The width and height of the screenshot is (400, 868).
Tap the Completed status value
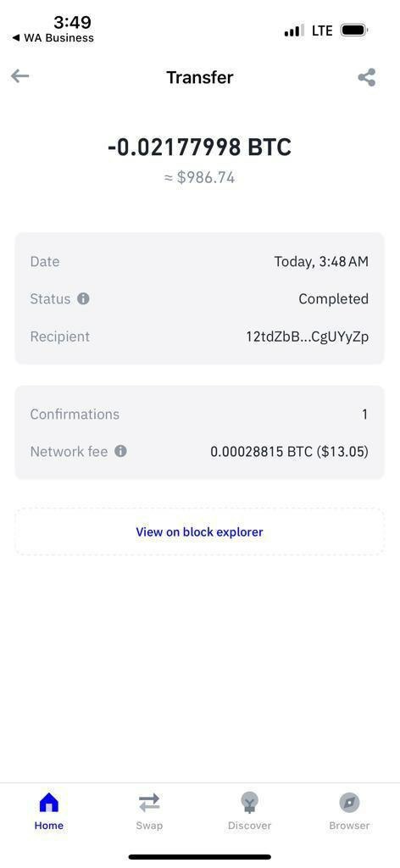(x=334, y=299)
